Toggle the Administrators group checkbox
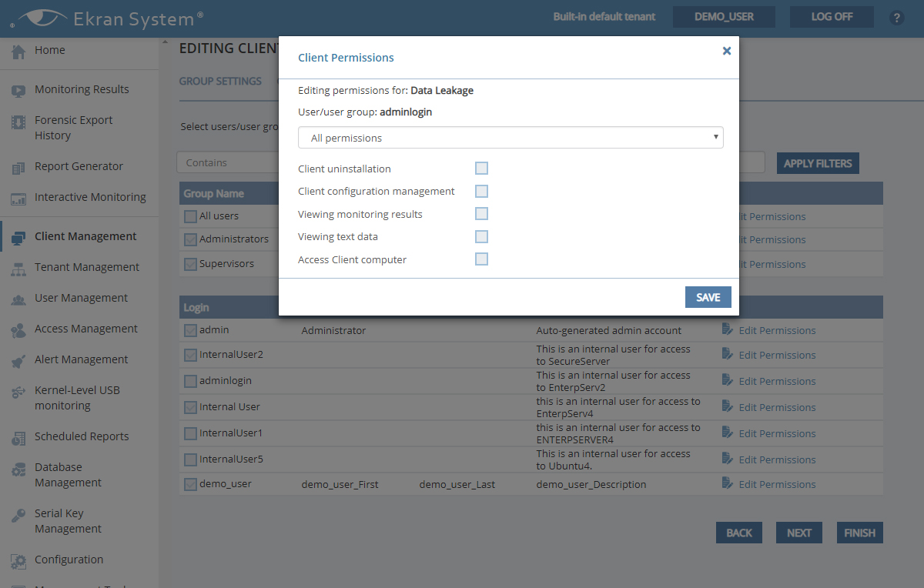924x588 pixels. [190, 239]
